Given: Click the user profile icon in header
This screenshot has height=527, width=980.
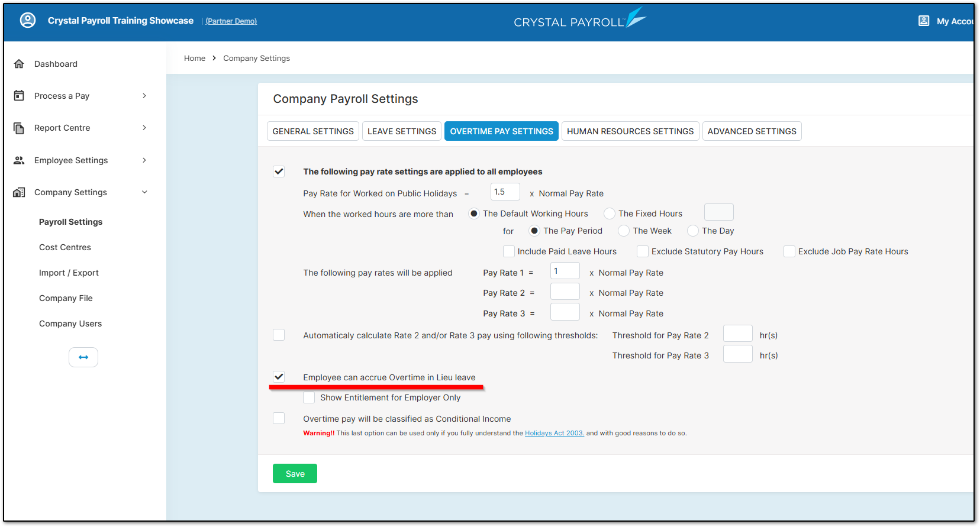Looking at the screenshot, I should (x=28, y=21).
